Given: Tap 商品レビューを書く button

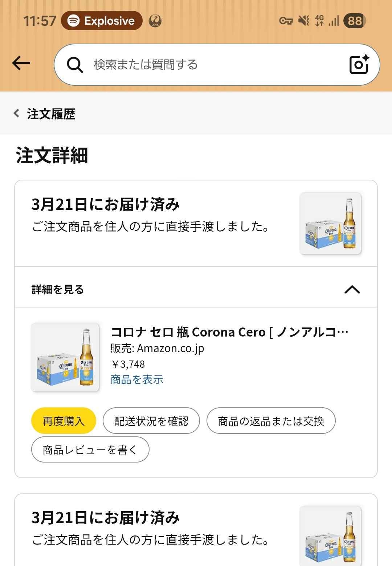Looking at the screenshot, I should [x=90, y=450].
